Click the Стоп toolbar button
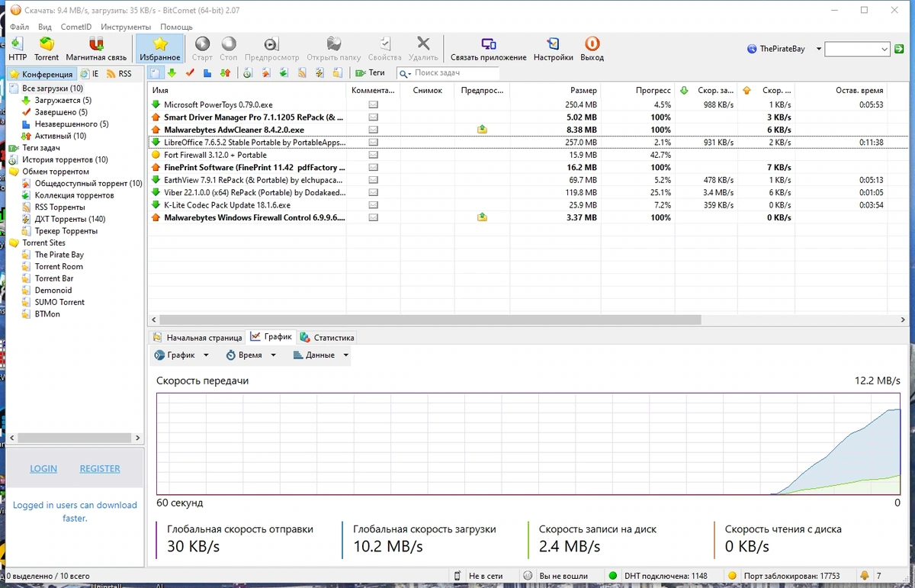915x588 pixels. (x=229, y=49)
